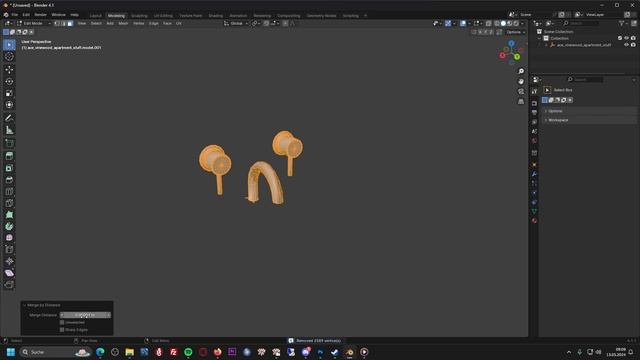Select the Rip Region tool
This screenshot has height=360, width=640.
(9, 285)
